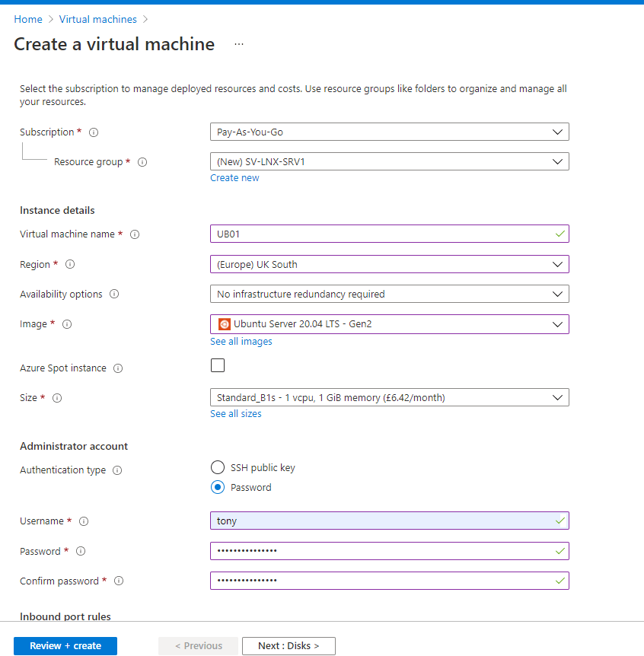Enable the Azure Spot instance checkbox
The width and height of the screenshot is (644, 656).
click(218, 365)
